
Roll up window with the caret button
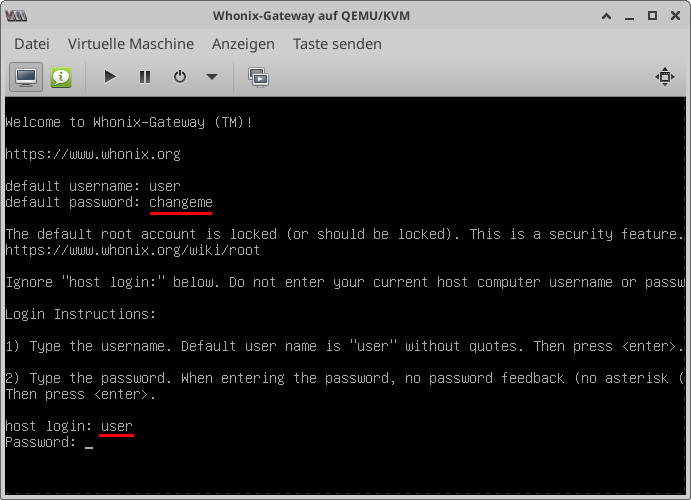click(x=606, y=16)
